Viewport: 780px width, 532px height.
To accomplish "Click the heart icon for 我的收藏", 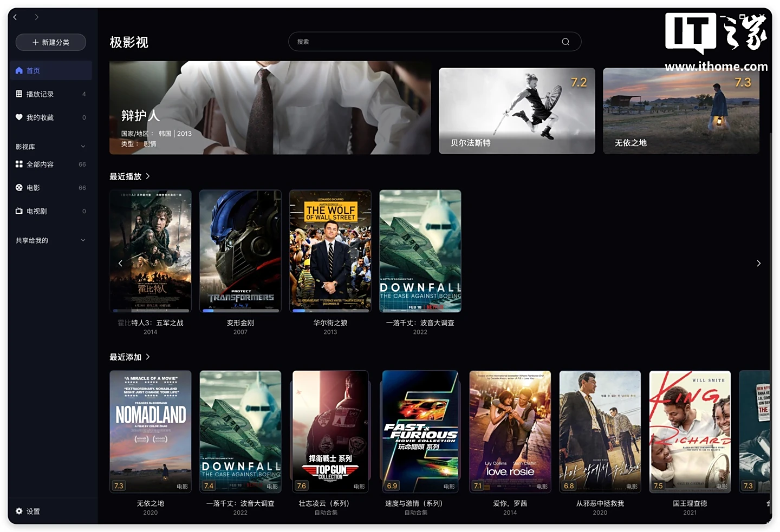I will pyautogui.click(x=19, y=117).
